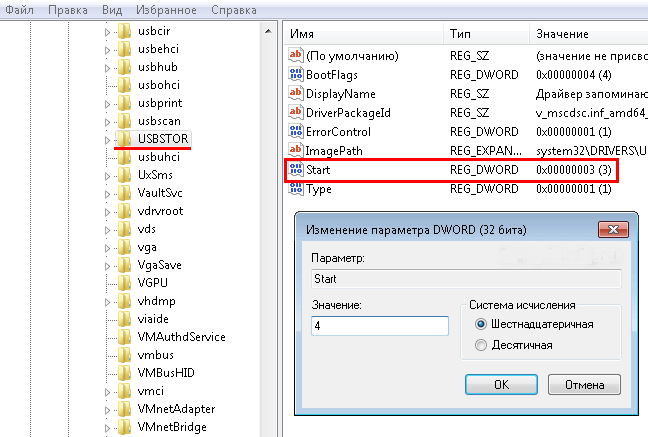Image resolution: width=648 pixels, height=437 pixels.
Task: Click the ImagePath string value icon
Action: point(295,151)
